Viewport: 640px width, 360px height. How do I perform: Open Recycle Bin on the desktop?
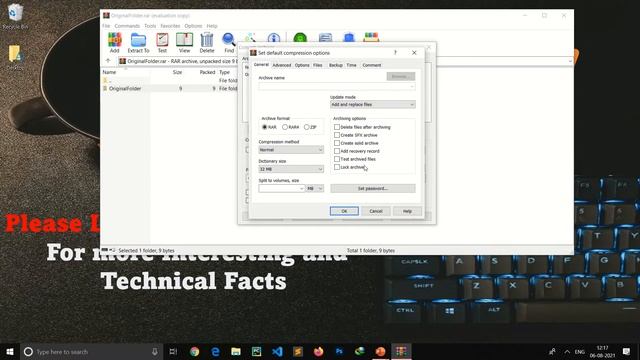(x=15, y=16)
